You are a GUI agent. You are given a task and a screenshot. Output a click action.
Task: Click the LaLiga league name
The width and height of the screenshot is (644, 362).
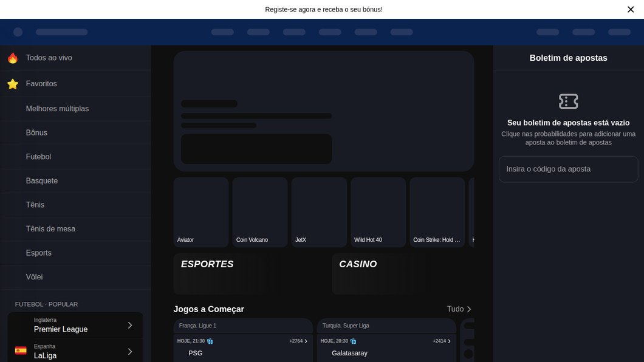[x=45, y=356]
